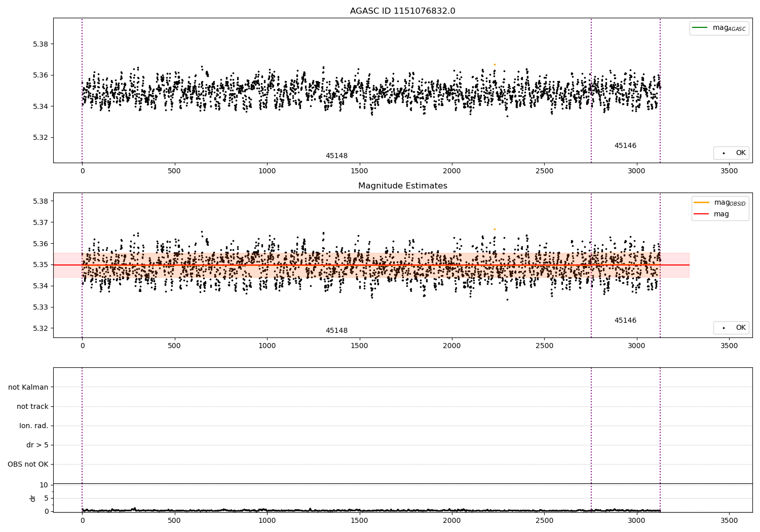This screenshot has height=532, width=760.
Task: Click the 45148 label in Magnitude Estimates plot
Action: (336, 331)
